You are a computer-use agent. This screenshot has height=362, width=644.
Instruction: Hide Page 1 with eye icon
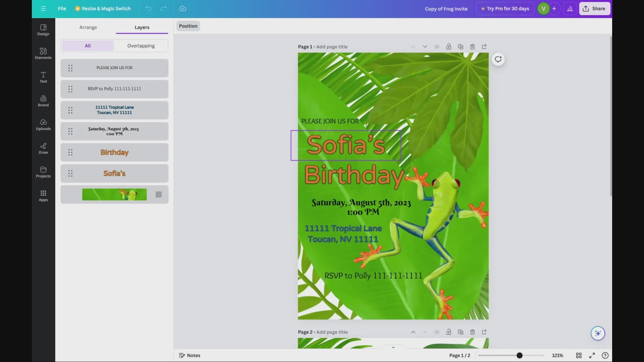coord(437,47)
